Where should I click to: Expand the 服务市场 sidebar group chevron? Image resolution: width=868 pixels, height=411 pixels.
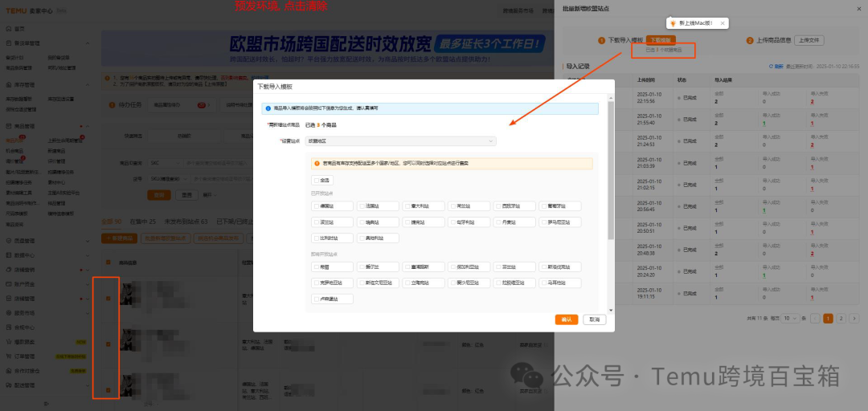(88, 313)
